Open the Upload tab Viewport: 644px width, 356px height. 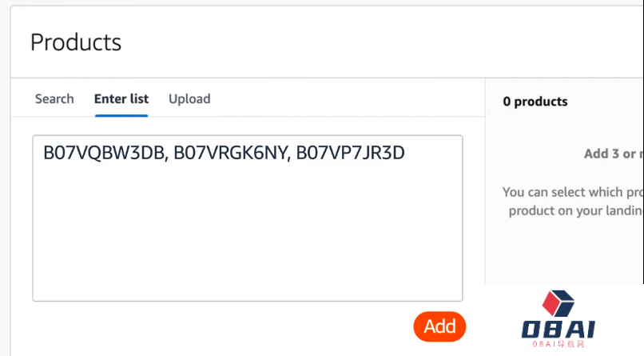tap(189, 99)
